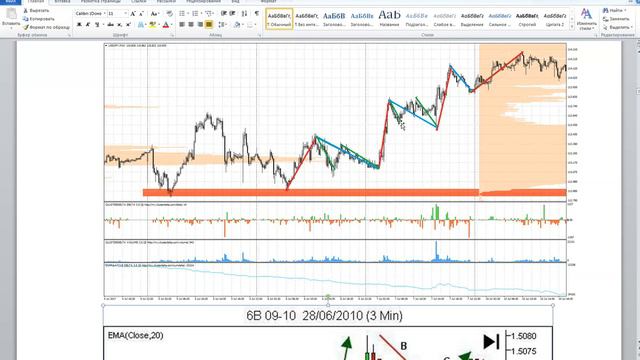Expand the styles gallery arrows
The width and height of the screenshot is (640, 360).
tap(571, 26)
